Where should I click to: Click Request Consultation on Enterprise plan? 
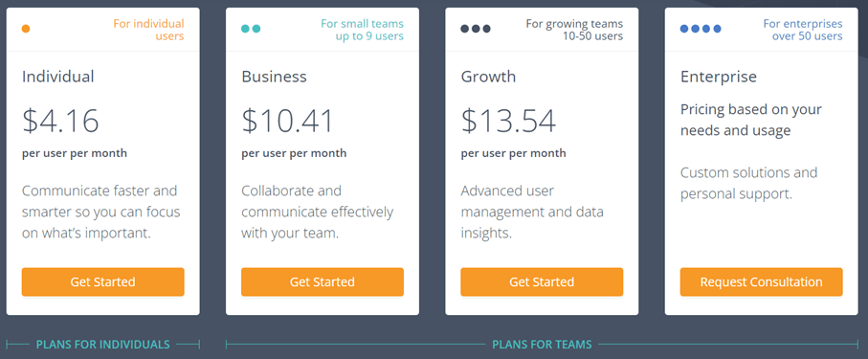(x=761, y=282)
